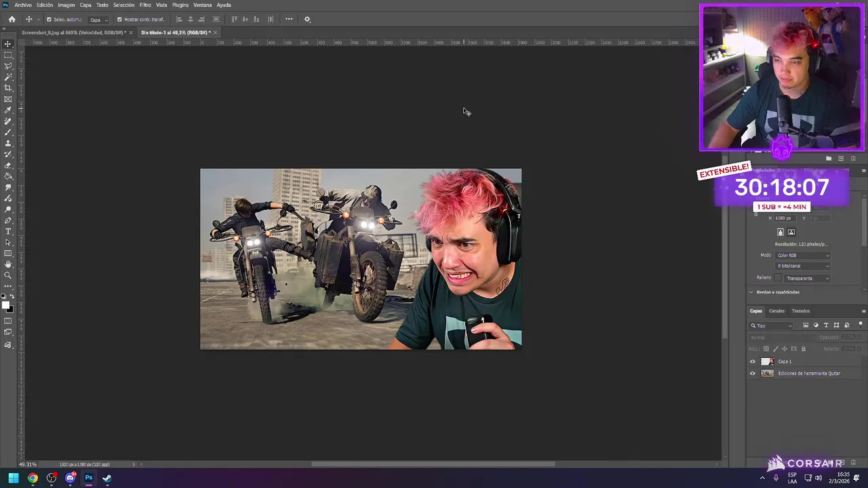Click the align left edges icon
Screen dimensions: 868x488
pos(179,19)
